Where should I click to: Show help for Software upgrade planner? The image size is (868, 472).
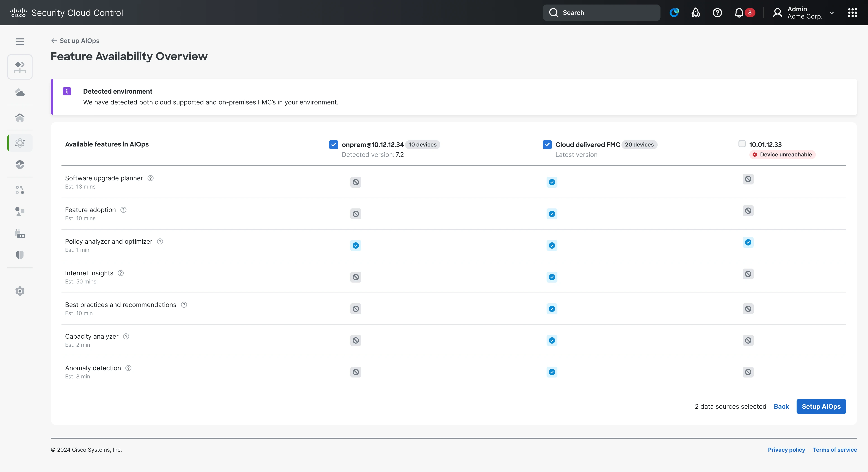(151, 178)
